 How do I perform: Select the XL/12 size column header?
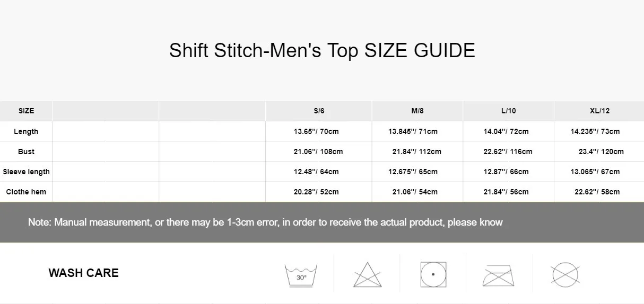[x=599, y=111]
